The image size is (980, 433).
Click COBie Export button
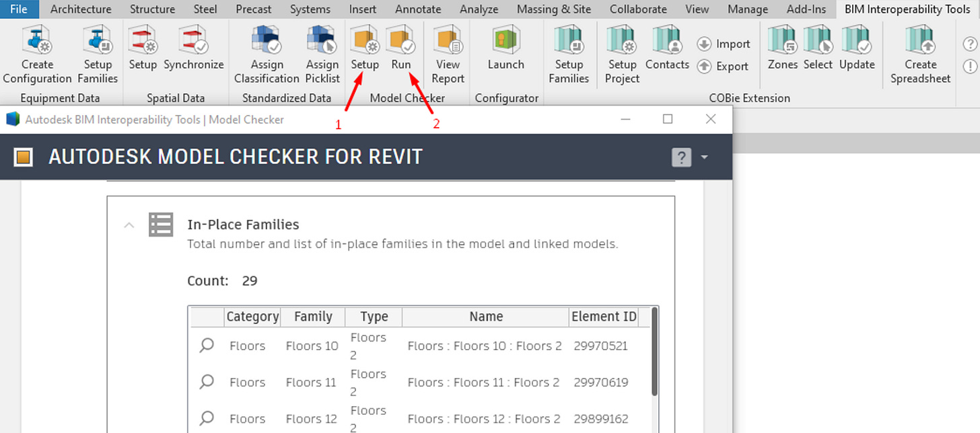tap(723, 66)
